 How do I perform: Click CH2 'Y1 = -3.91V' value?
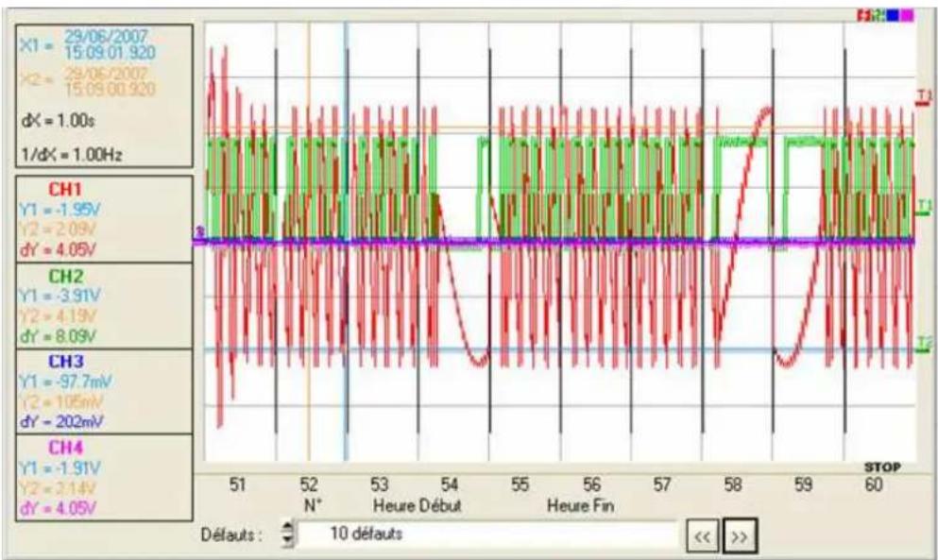pos(60,296)
